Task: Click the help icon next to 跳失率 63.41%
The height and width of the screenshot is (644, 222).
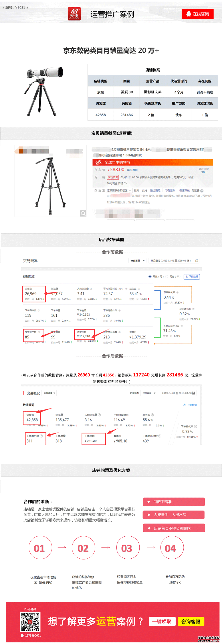Action: [139, 289]
